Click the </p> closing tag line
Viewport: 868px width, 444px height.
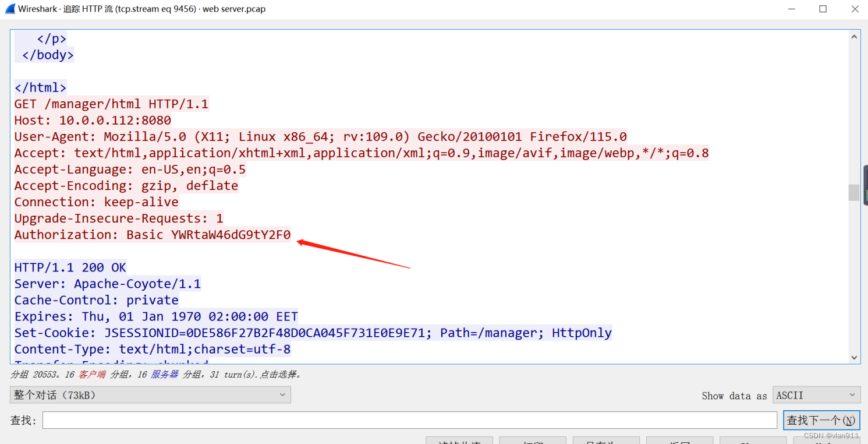(x=52, y=39)
